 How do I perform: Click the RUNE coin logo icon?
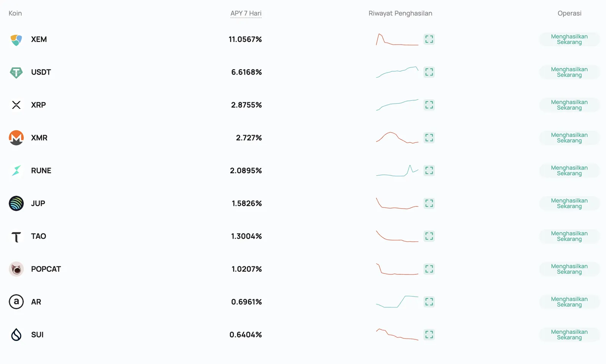click(16, 171)
